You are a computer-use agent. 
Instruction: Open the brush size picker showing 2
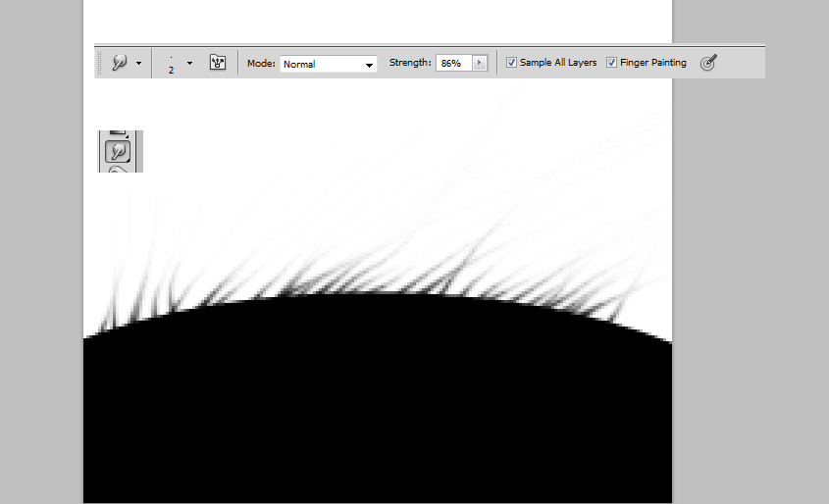[189, 63]
